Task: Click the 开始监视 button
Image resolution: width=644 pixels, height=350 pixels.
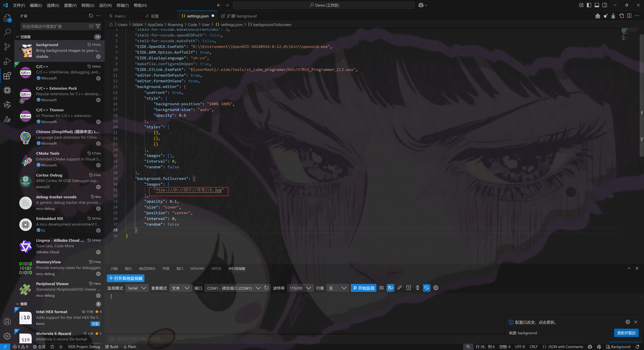Action: [363, 288]
